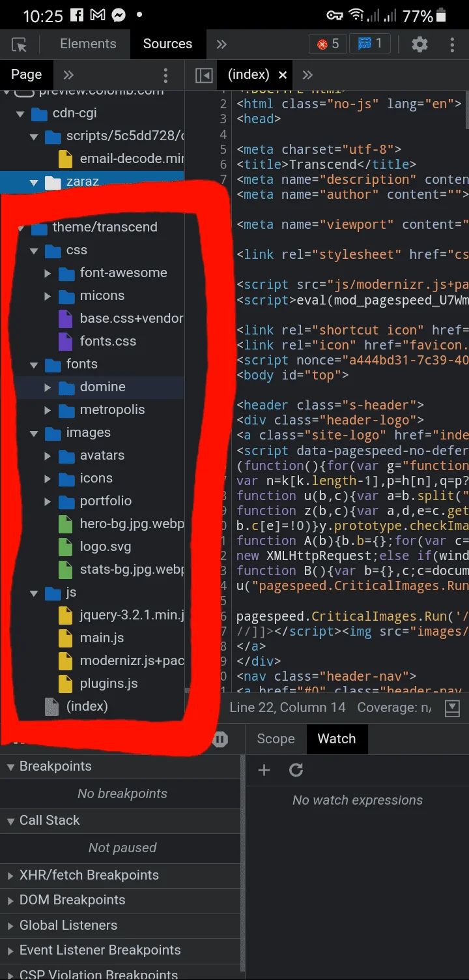
Task: Switch to the Scope tab
Action: pyautogui.click(x=276, y=739)
